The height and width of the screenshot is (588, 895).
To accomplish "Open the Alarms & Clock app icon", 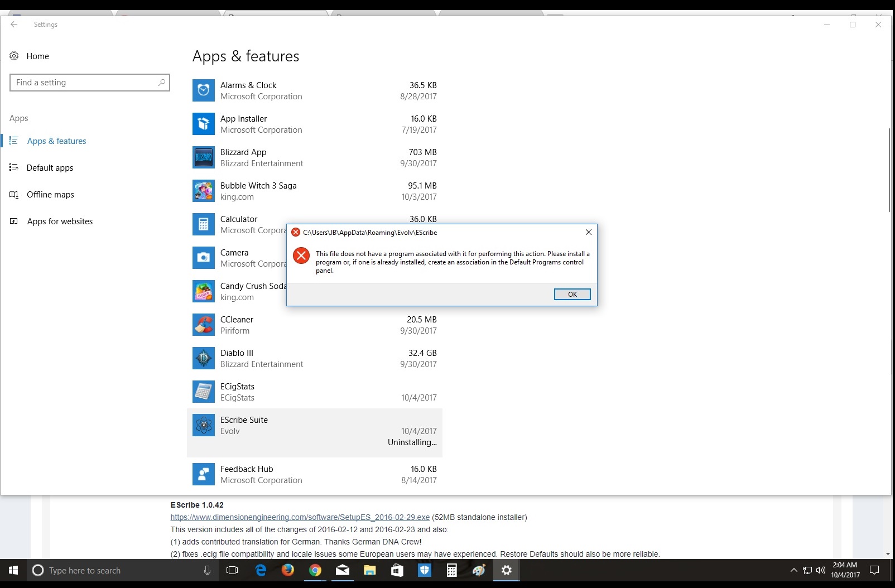I will pos(203,90).
